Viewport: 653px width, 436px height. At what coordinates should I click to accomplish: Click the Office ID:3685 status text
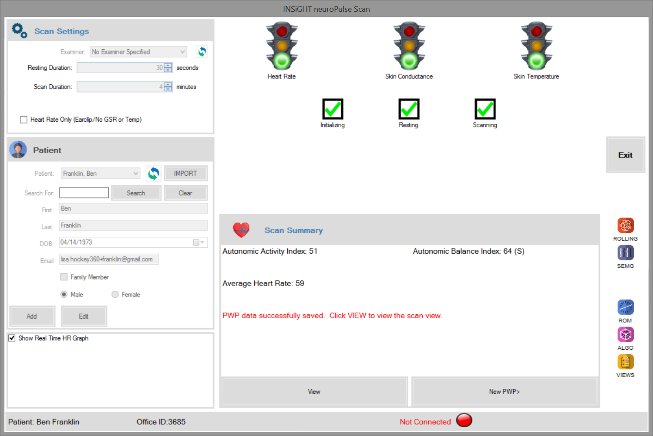tap(161, 422)
